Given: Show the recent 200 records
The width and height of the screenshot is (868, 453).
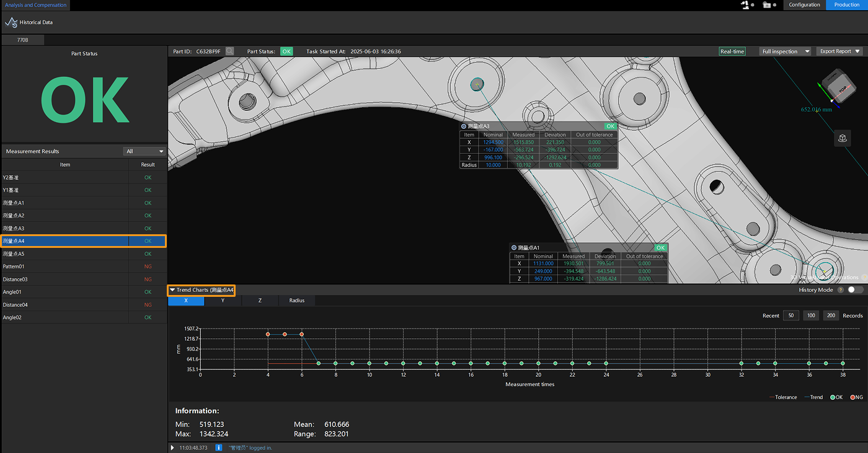Looking at the screenshot, I should (x=831, y=315).
